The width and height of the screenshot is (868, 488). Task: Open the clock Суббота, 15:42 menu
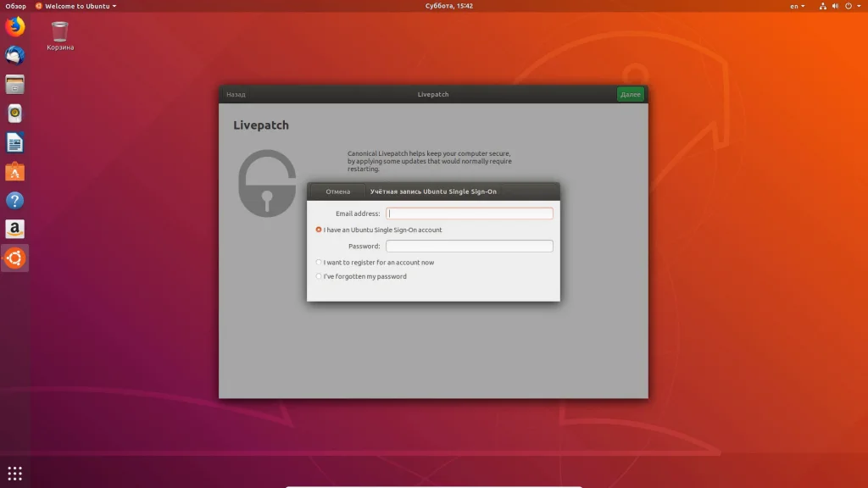pos(449,6)
